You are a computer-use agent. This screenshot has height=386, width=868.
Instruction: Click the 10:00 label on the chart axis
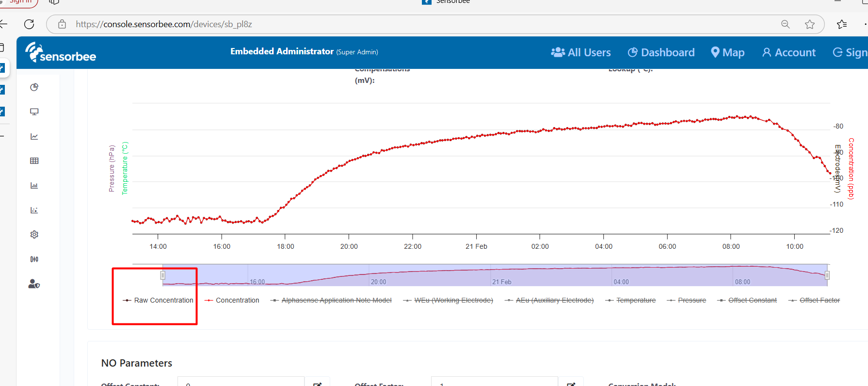tap(795, 246)
